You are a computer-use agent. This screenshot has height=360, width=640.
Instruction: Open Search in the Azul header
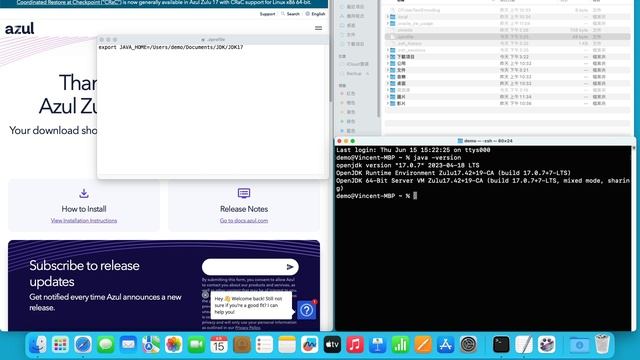point(290,14)
